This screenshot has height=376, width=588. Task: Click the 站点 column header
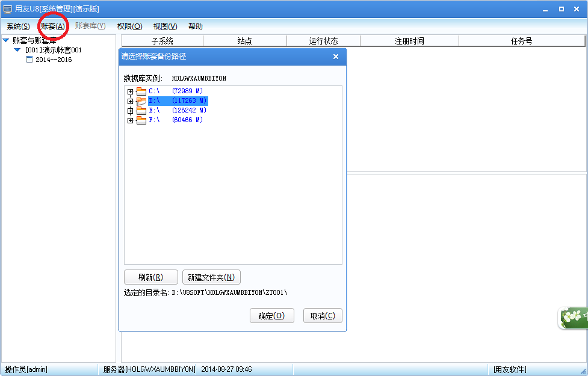(x=245, y=41)
